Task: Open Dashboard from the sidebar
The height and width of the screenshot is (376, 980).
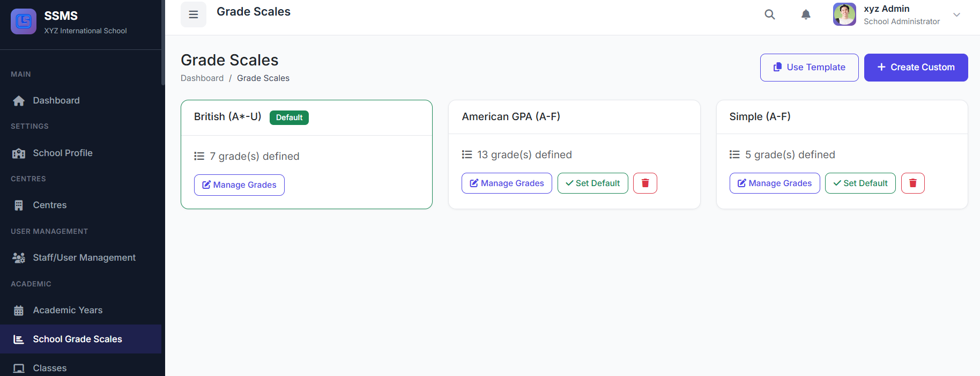Action: tap(56, 100)
